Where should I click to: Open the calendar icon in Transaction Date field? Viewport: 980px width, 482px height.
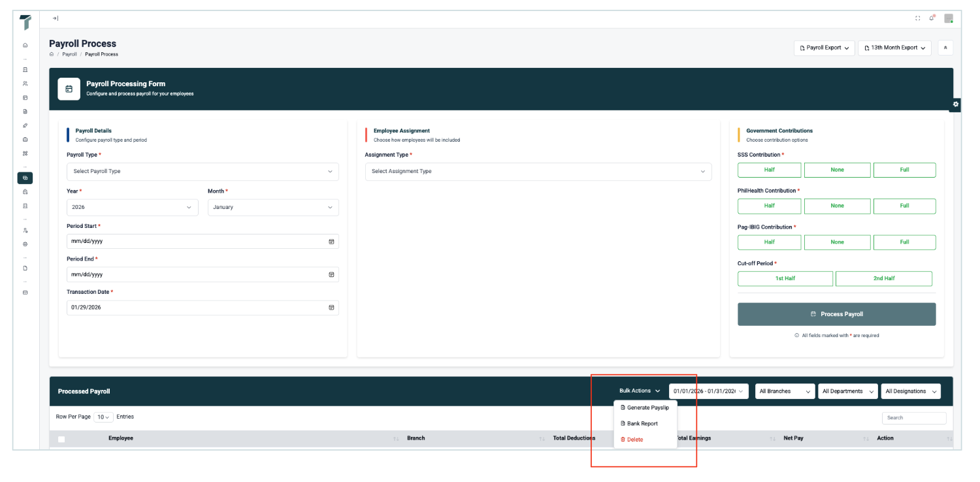coord(331,308)
